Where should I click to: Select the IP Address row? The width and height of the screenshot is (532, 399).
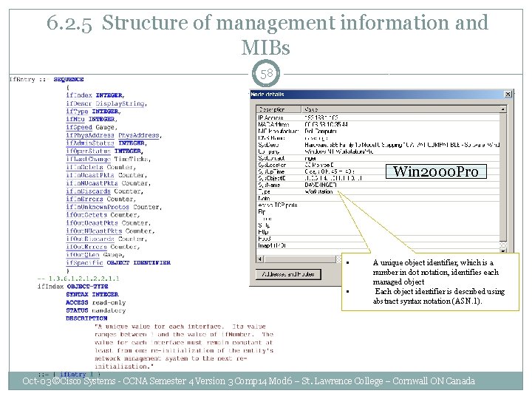(378, 117)
